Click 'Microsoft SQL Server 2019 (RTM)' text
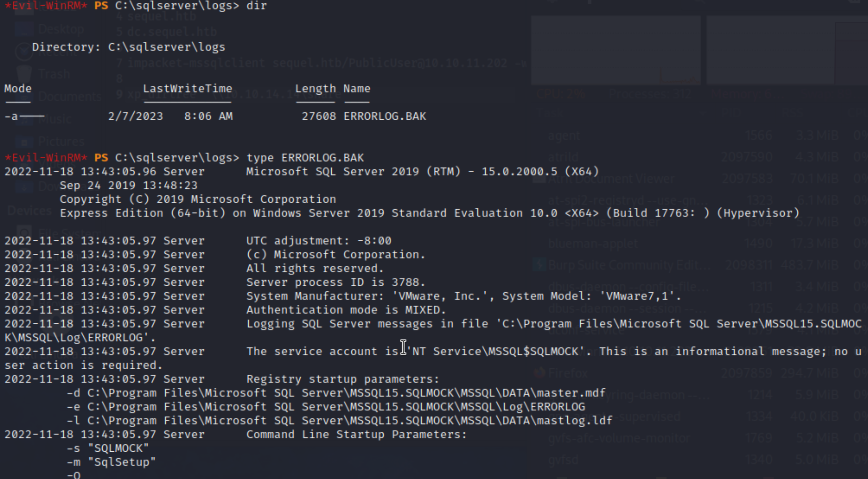 353,172
